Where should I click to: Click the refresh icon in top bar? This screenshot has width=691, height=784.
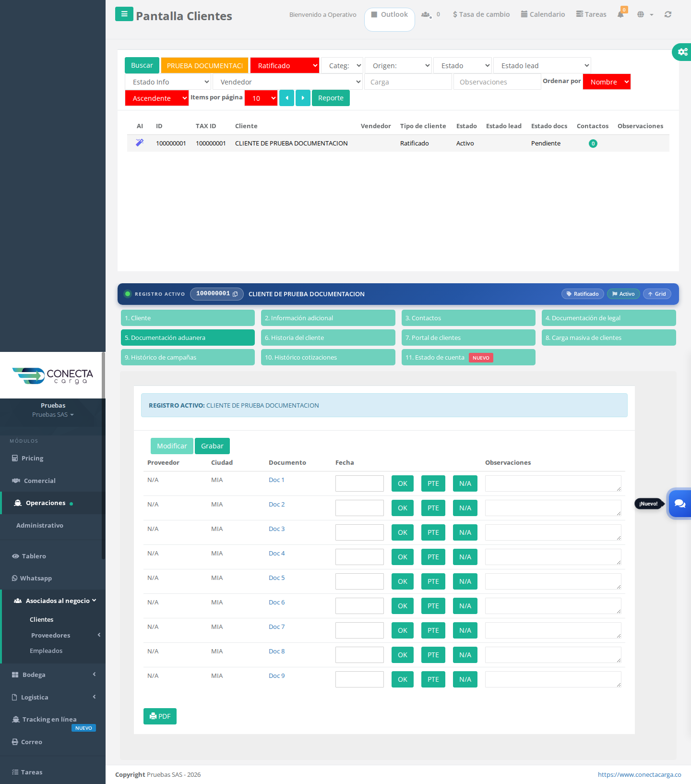(668, 14)
